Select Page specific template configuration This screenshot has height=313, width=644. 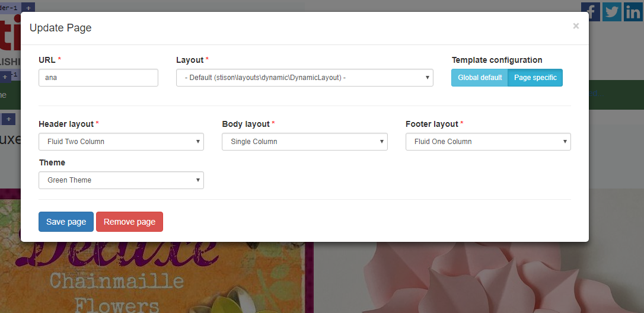point(535,78)
